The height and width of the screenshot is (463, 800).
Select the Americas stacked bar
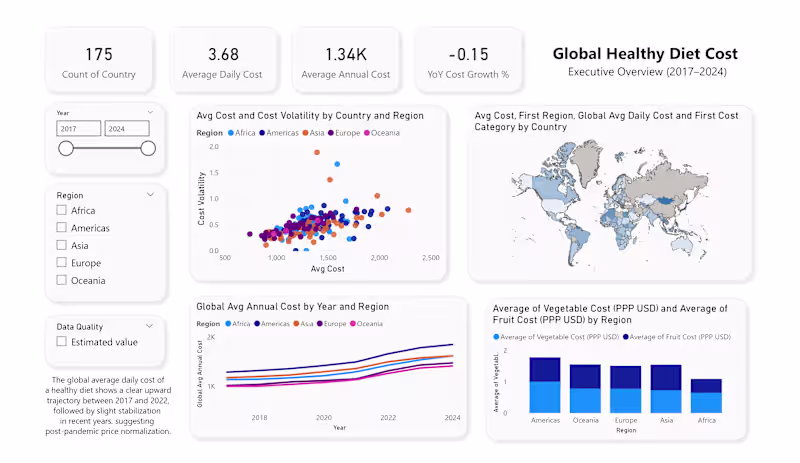tap(545, 385)
